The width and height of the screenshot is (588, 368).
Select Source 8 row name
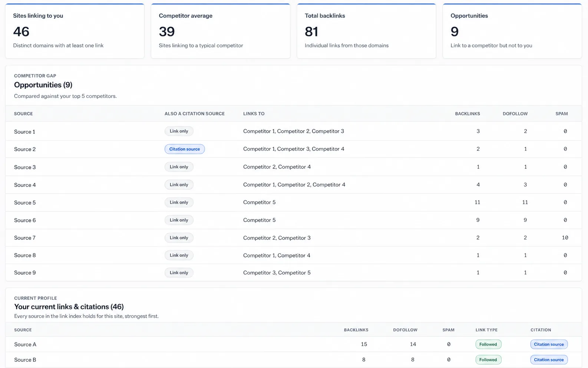(25, 255)
